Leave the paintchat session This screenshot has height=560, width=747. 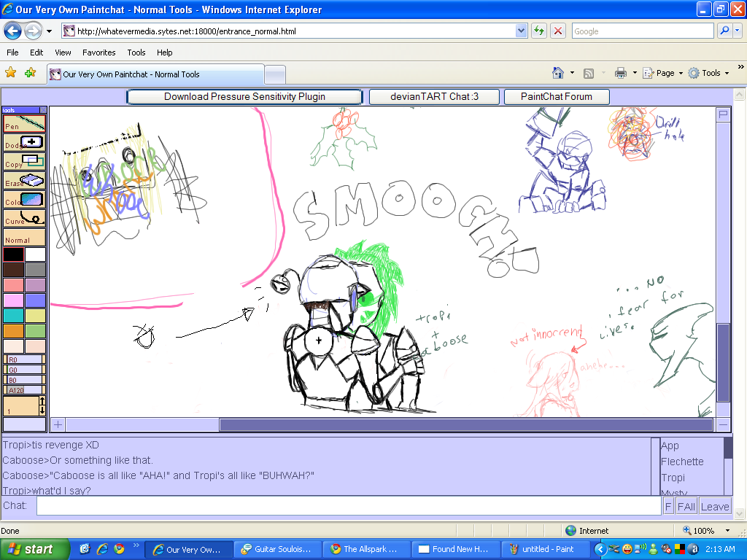(x=715, y=506)
